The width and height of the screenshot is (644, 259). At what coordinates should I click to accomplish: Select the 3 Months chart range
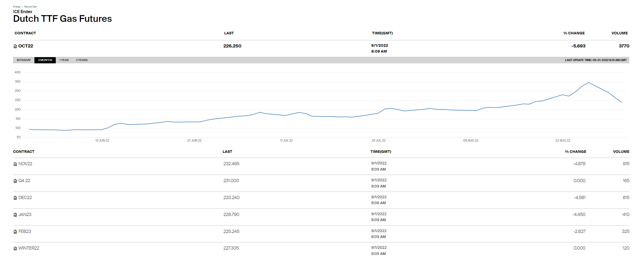45,60
